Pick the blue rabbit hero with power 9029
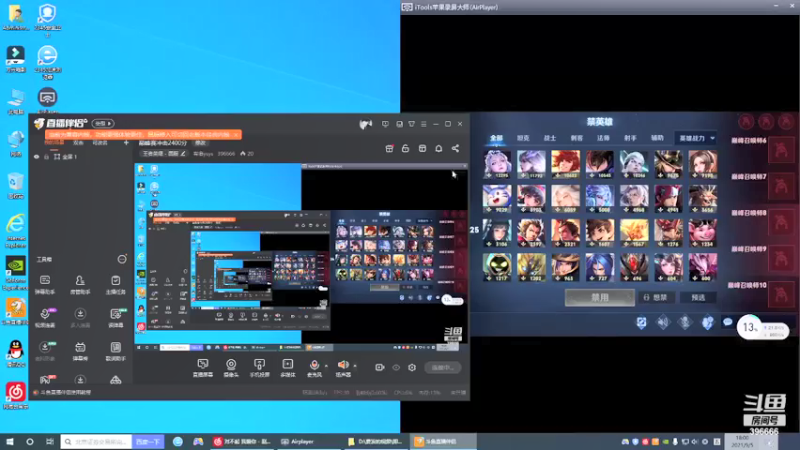The height and width of the screenshot is (450, 800). pos(496,198)
